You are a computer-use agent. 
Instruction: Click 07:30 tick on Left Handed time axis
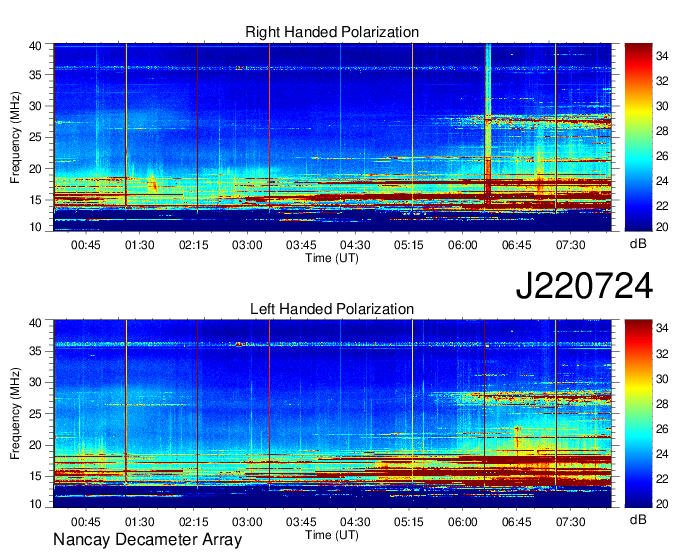tap(571, 522)
